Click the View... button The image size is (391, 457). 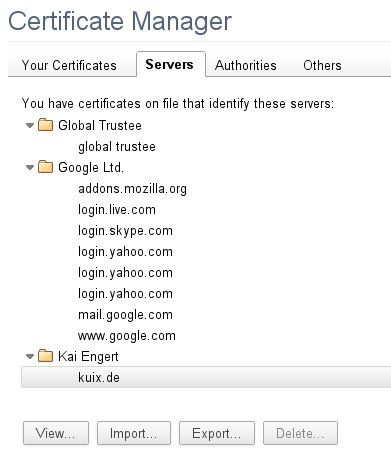56,433
